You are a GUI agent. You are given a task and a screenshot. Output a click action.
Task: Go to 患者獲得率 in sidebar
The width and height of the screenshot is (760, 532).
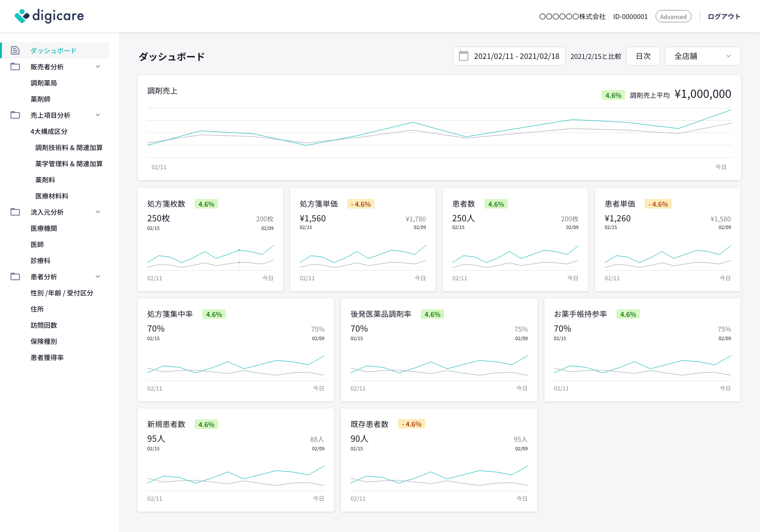[47, 358]
